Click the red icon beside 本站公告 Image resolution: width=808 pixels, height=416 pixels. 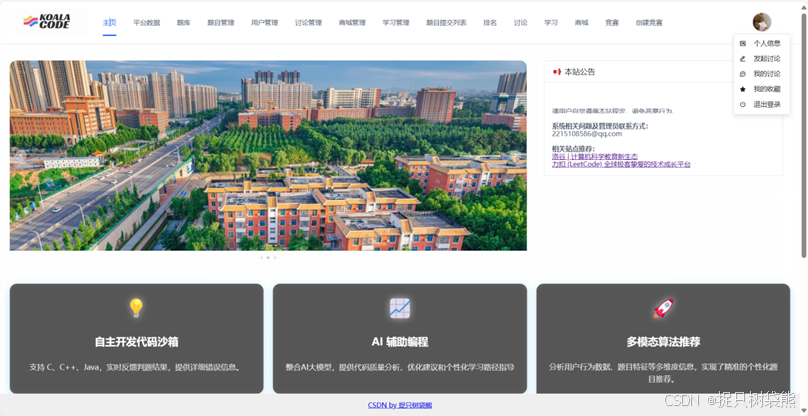coord(557,72)
